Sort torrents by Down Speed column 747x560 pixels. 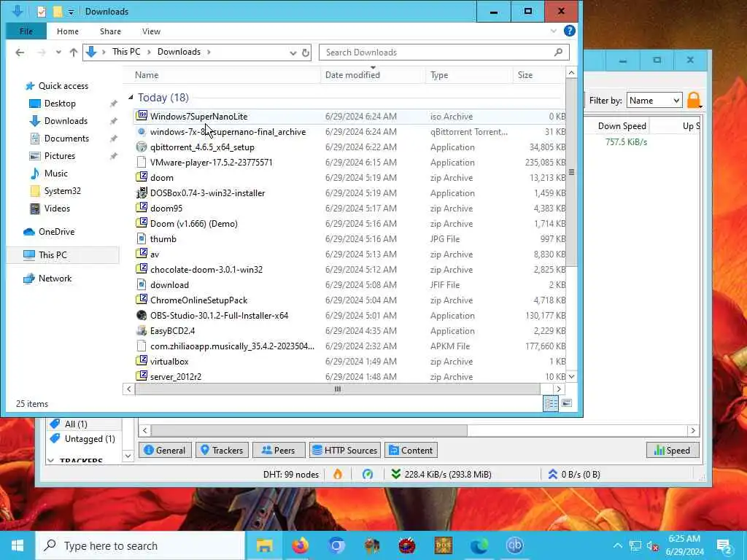pos(622,126)
